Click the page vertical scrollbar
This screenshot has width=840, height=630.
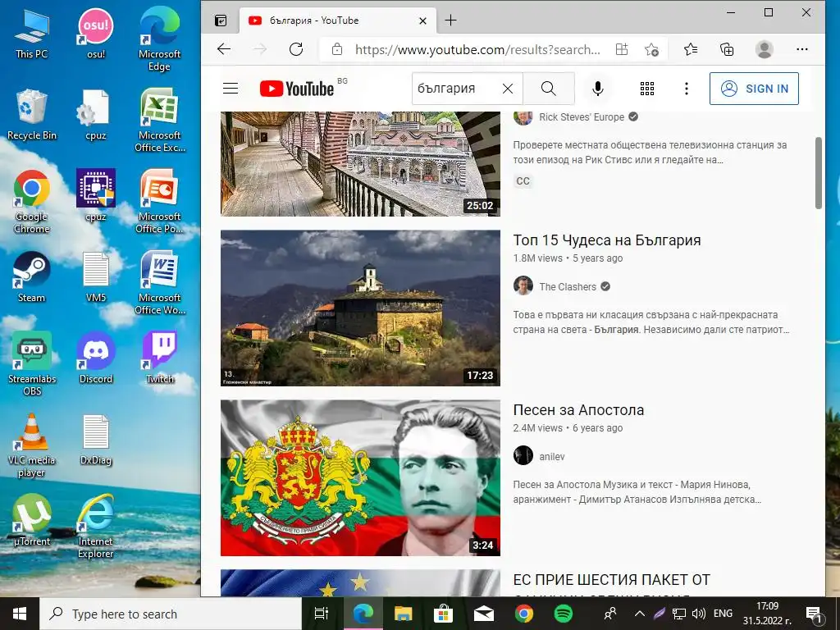(818, 173)
